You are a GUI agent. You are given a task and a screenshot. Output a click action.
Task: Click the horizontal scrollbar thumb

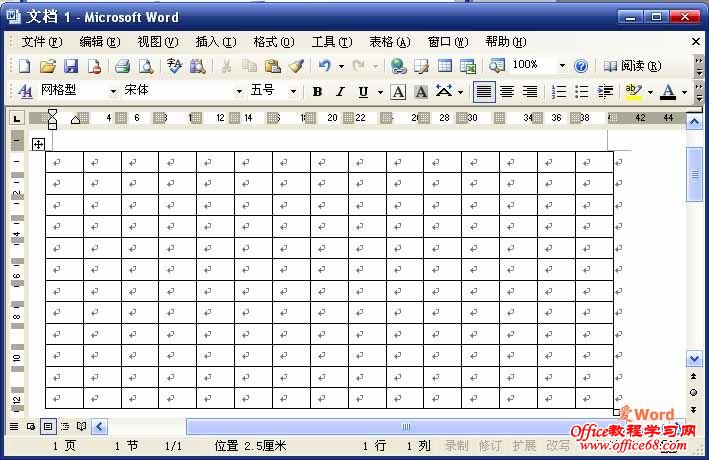405,427
